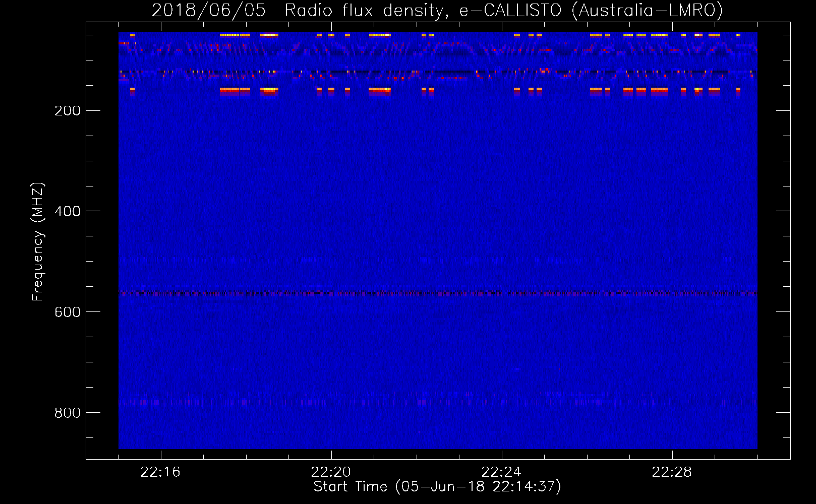
Task: Click the 22:28 time tick label
Action: 672,472
